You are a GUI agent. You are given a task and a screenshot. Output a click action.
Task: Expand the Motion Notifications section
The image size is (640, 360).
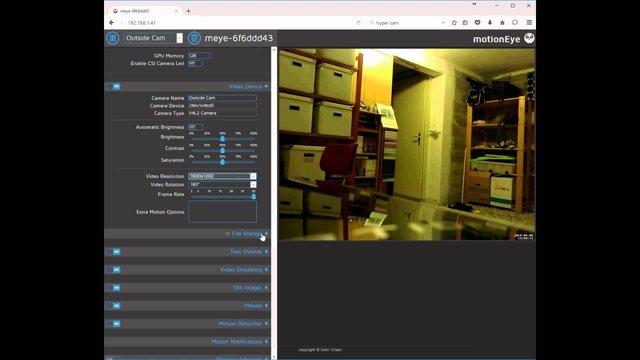[266, 342]
